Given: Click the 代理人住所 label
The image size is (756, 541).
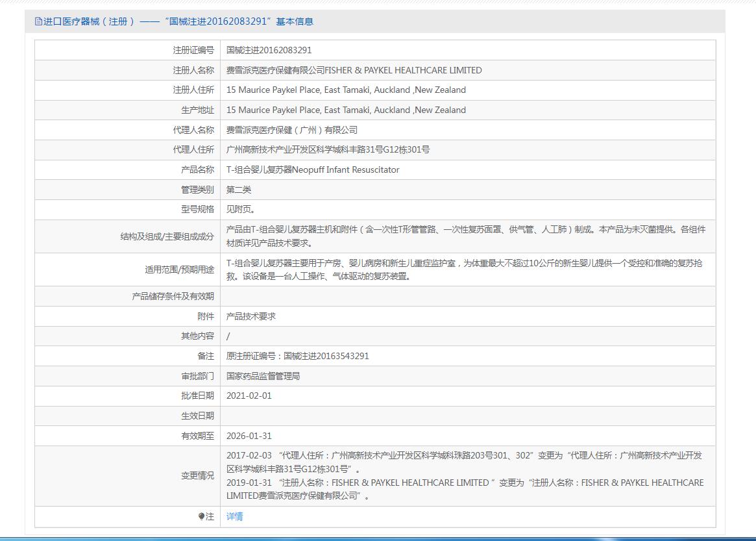Looking at the screenshot, I should coord(193,149).
